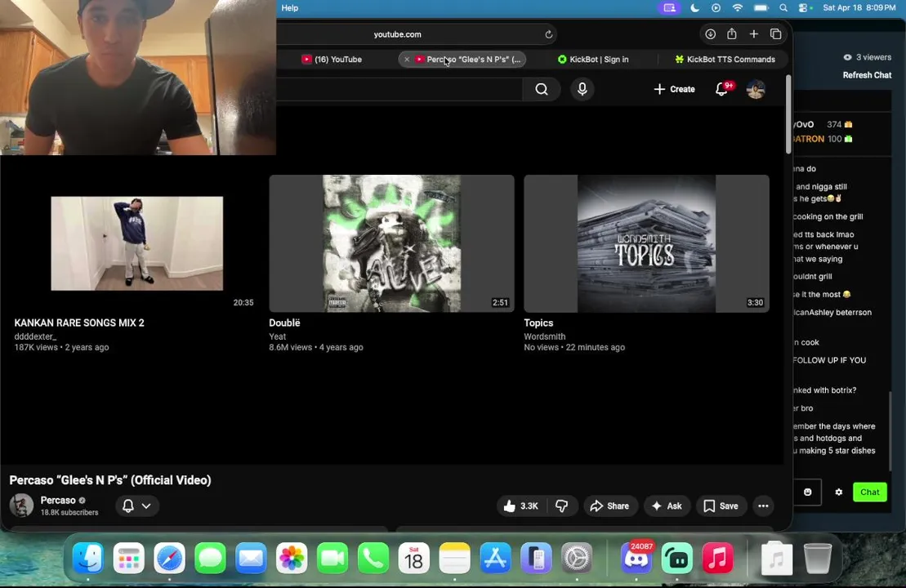Click the Ask button under video
Screen dimensions: 906x588
[667, 506]
